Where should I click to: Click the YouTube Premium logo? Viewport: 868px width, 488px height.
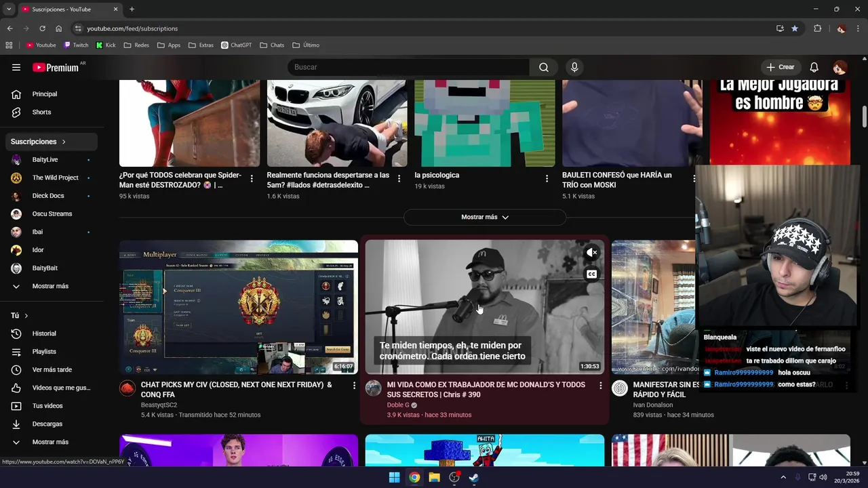coord(56,67)
